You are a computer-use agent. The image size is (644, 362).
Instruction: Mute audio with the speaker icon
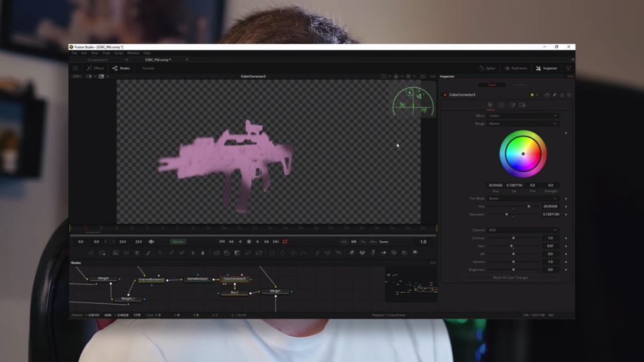pos(150,240)
